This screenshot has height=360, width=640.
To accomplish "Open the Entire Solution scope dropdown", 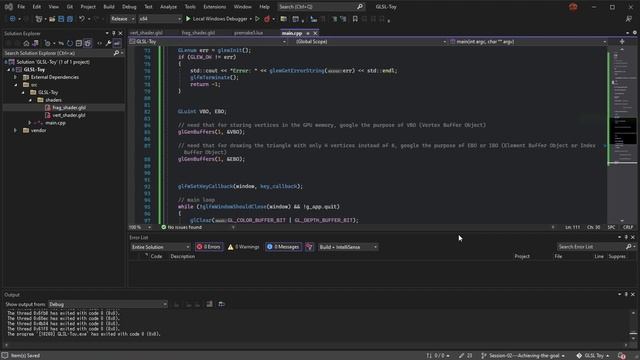I will pyautogui.click(x=160, y=247).
